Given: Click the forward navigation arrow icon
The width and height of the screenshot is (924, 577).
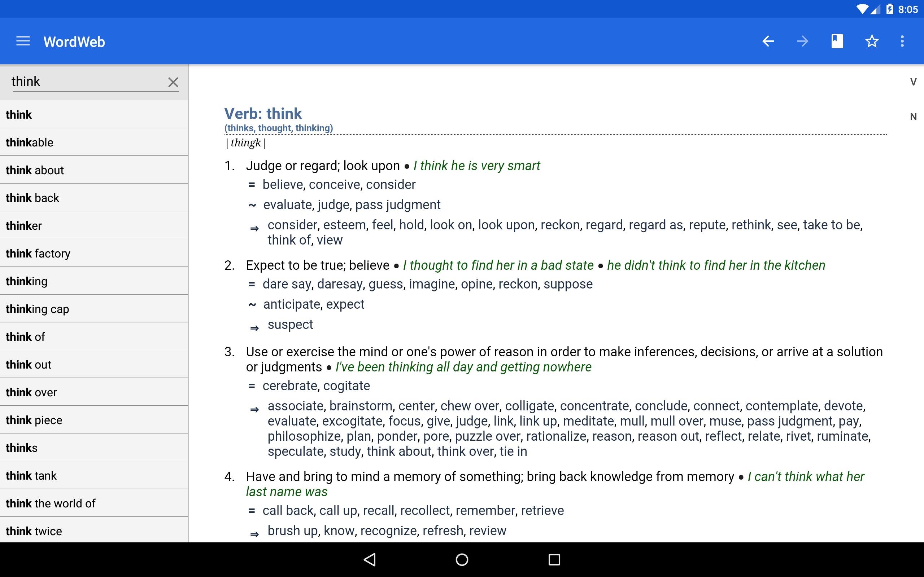Looking at the screenshot, I should (x=802, y=41).
